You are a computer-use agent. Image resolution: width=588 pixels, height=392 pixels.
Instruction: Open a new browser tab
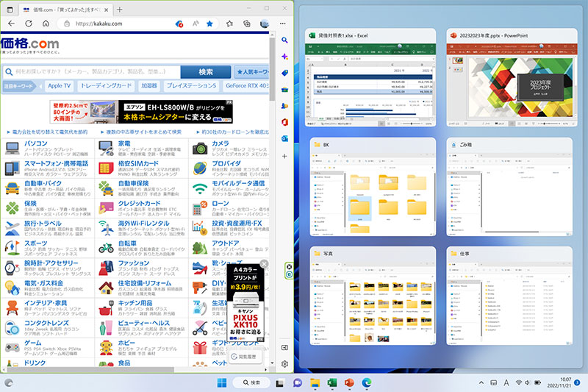(119, 10)
